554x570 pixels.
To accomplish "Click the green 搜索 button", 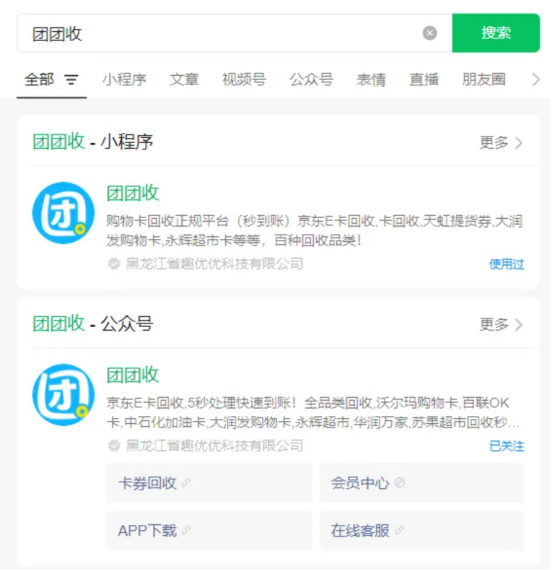I will click(496, 33).
